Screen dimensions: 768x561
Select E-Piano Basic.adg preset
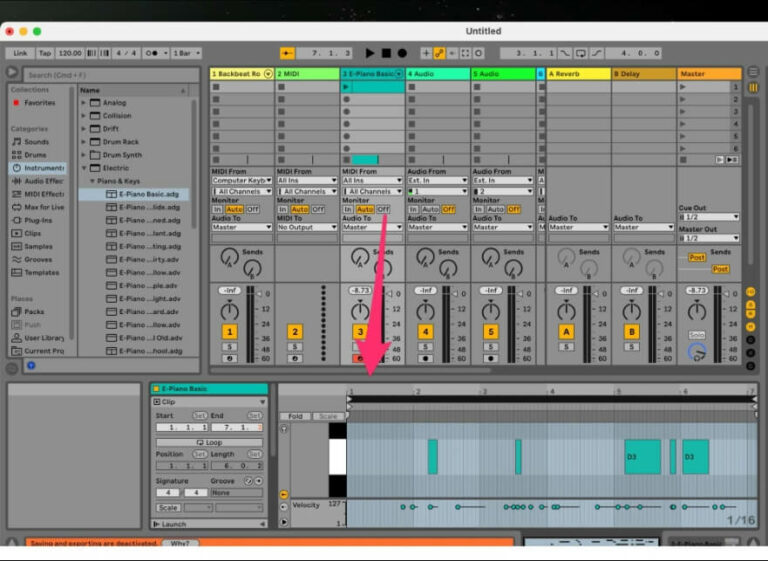pyautogui.click(x=149, y=194)
